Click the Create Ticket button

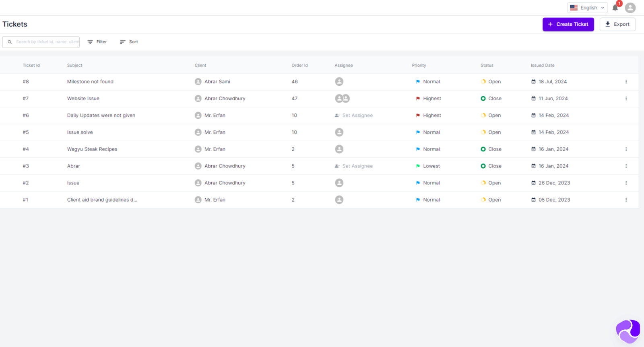point(568,24)
